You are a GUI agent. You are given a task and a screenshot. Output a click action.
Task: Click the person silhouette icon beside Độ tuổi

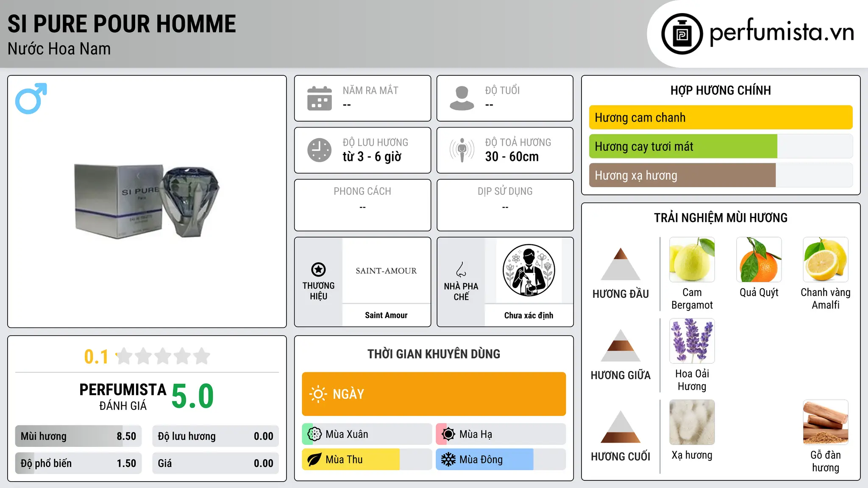[462, 98]
